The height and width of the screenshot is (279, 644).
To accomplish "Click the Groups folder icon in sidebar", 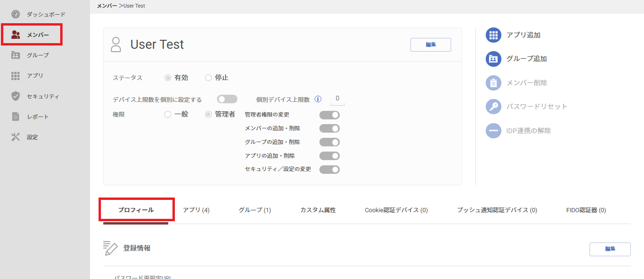I will [x=16, y=55].
